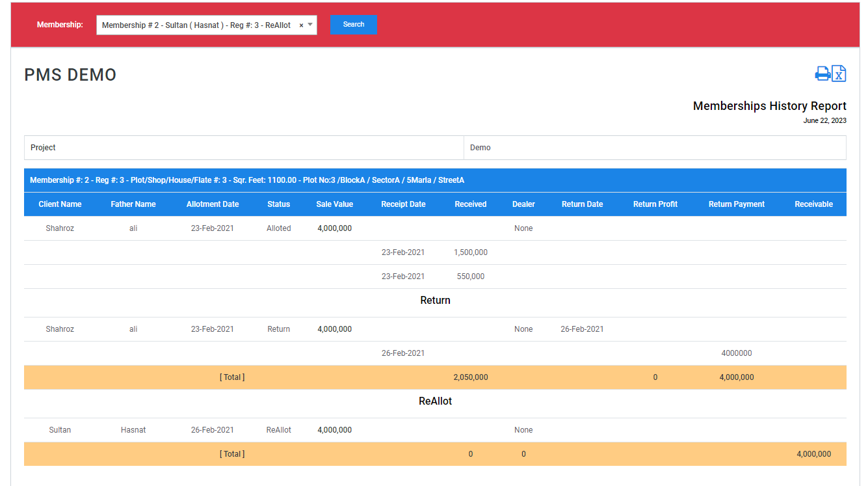Click the Father Name column header
This screenshot has height=486, width=868.
pos(133,204)
